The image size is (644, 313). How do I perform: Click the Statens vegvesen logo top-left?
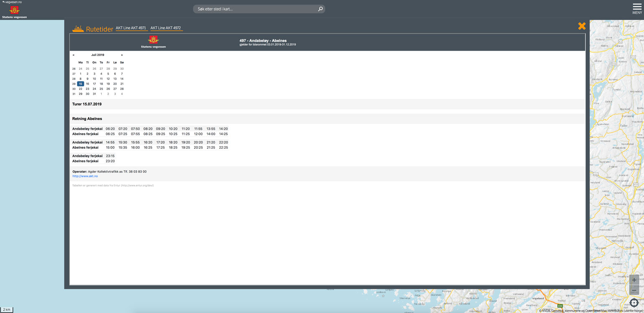pos(14,12)
